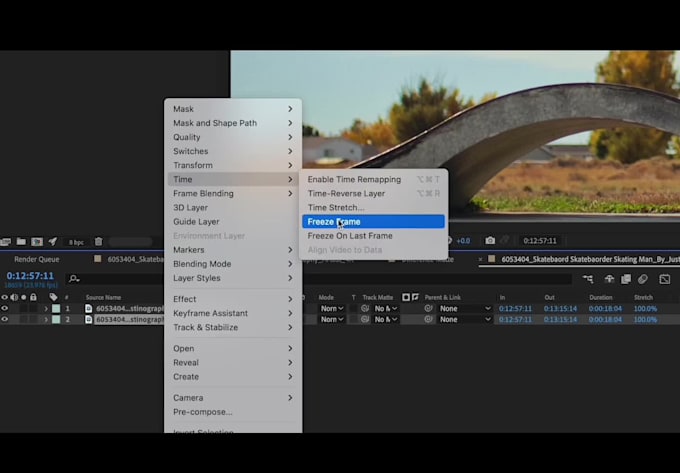This screenshot has height=473, width=680.
Task: Click the timeline current time 0:12:57:11
Action: coord(30,276)
